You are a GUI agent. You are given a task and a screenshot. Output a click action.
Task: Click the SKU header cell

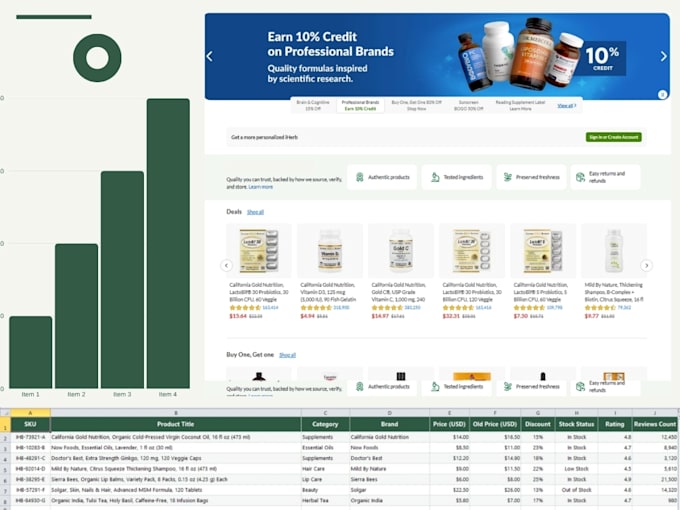click(x=30, y=424)
